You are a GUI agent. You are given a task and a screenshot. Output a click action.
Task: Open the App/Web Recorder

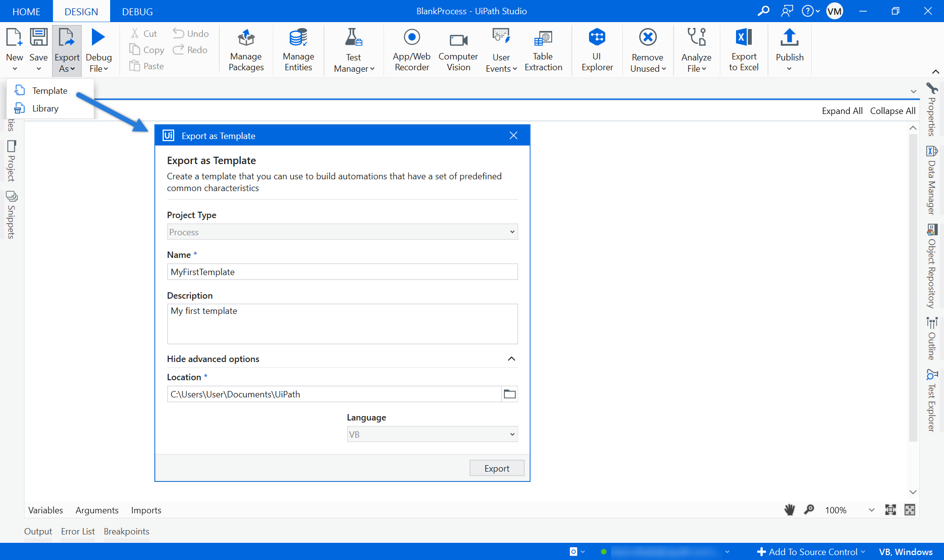(411, 49)
